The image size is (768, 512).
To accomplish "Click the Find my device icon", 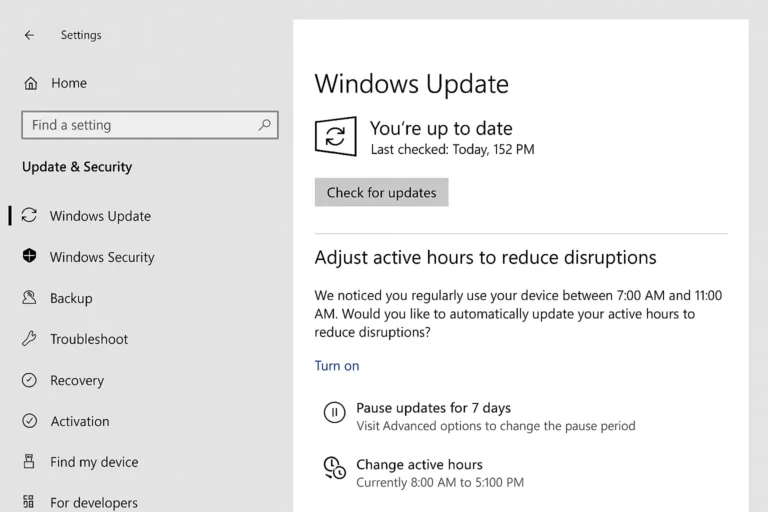I will 29,462.
